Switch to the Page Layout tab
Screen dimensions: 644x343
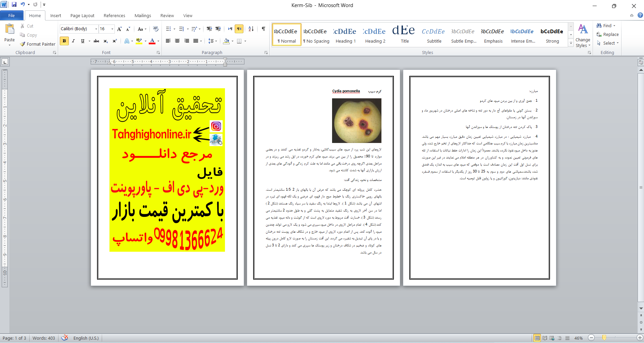click(x=82, y=15)
